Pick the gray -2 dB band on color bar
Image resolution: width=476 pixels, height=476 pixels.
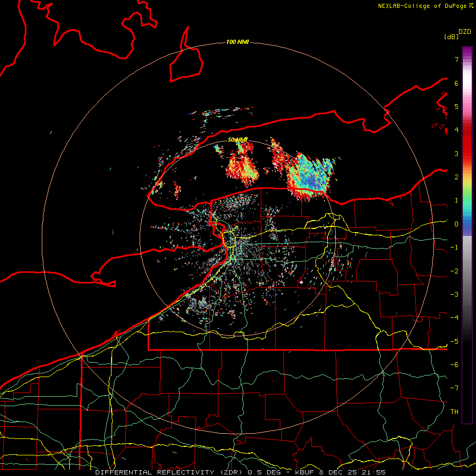(x=467, y=271)
